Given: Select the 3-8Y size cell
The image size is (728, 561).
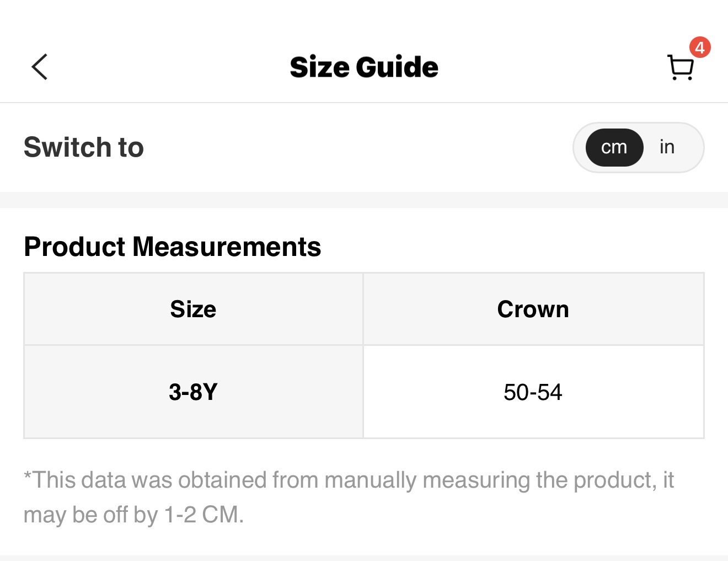Looking at the screenshot, I should (x=193, y=392).
